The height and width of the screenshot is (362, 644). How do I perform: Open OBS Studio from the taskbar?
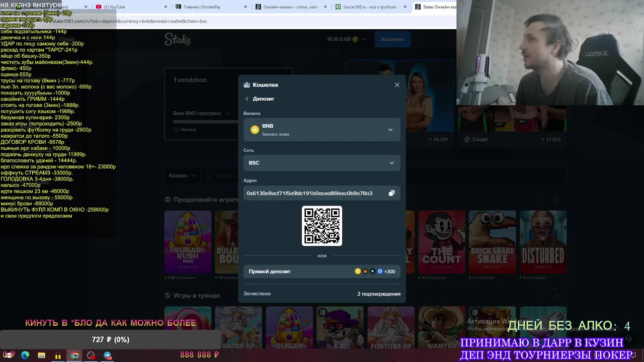pos(91,355)
